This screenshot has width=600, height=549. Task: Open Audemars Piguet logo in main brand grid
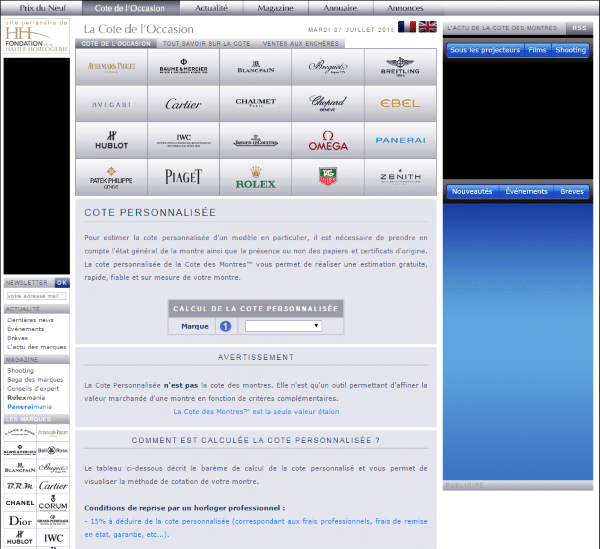pos(111,67)
